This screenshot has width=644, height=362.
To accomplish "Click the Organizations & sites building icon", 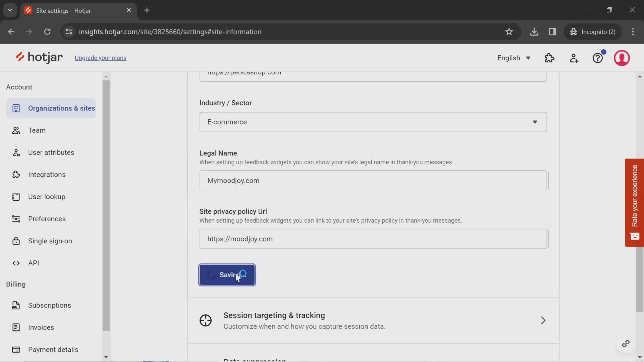I will coord(16,108).
